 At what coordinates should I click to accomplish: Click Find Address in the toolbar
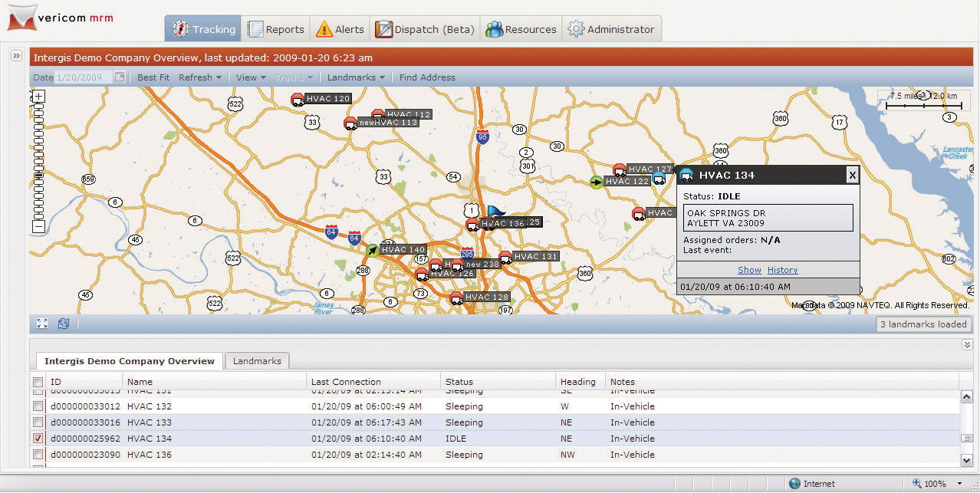click(427, 77)
